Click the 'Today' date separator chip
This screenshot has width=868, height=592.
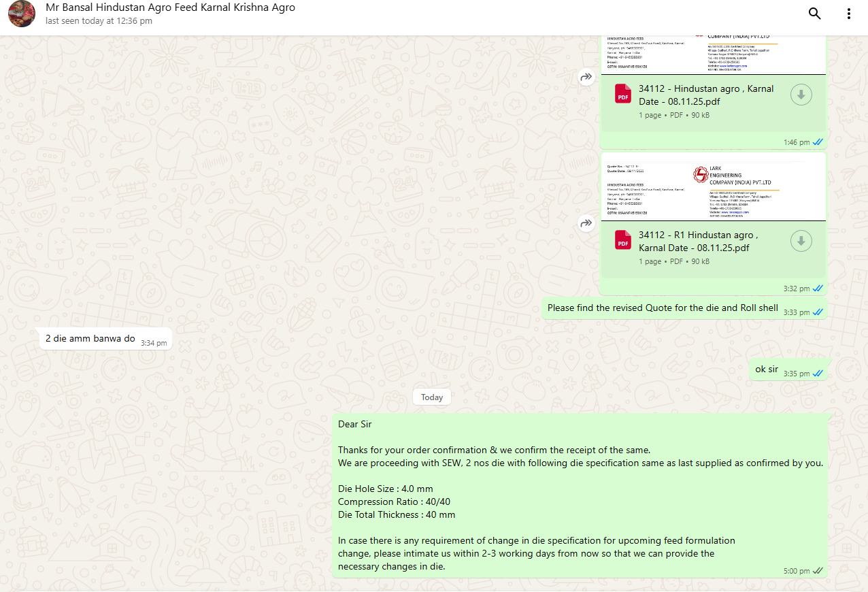tap(432, 397)
